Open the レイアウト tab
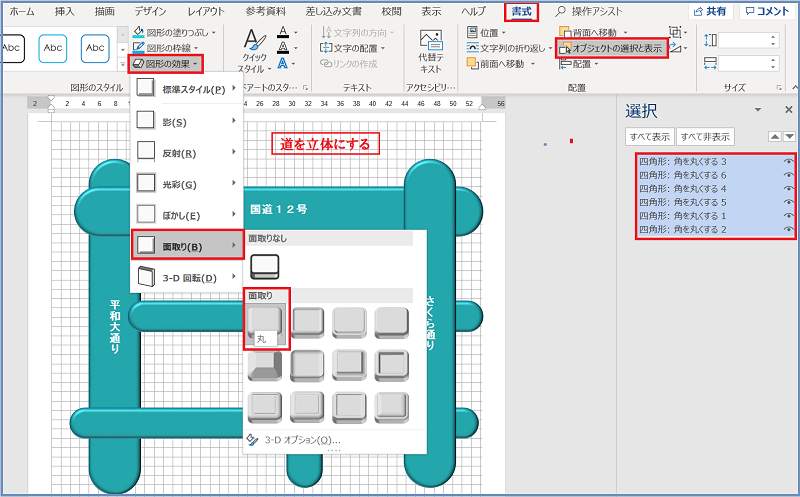 206,11
